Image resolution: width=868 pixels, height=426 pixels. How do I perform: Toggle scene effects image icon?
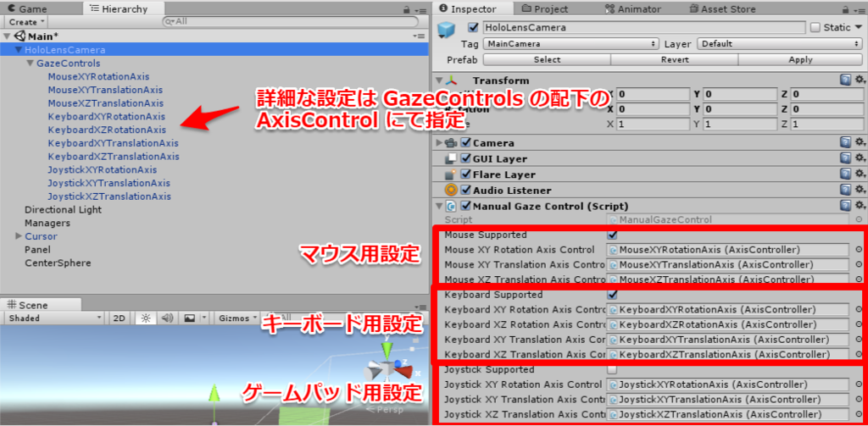tap(189, 318)
